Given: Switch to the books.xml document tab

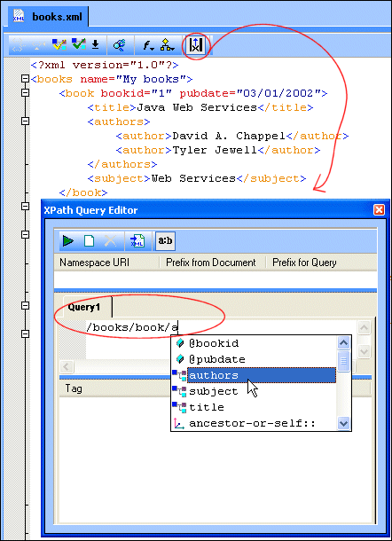Looking at the screenshot, I should point(48,17).
